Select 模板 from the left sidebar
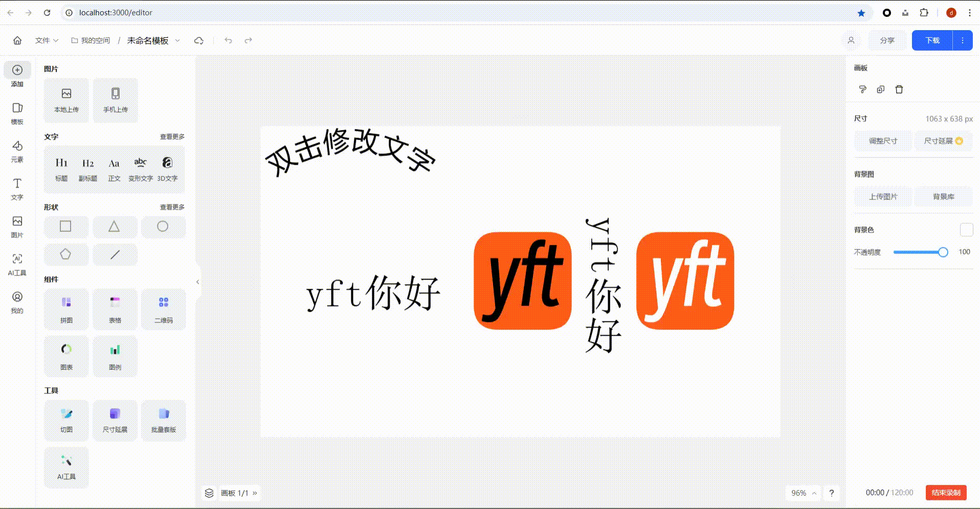This screenshot has width=980, height=509. point(17,112)
